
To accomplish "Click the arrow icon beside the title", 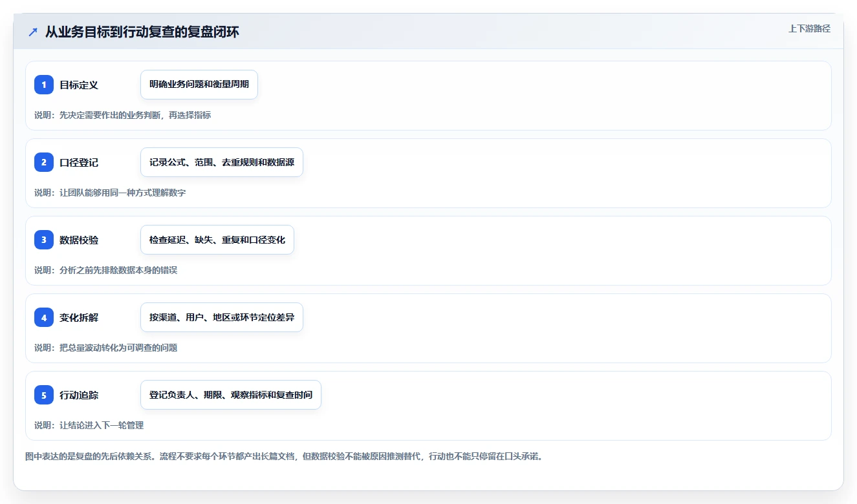I will pyautogui.click(x=33, y=32).
